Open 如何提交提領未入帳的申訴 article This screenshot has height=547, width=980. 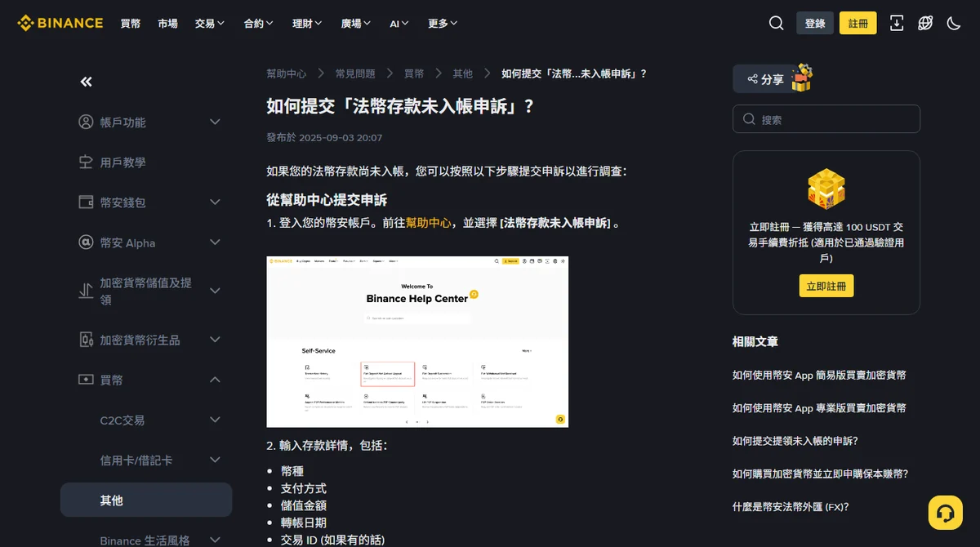coord(795,441)
